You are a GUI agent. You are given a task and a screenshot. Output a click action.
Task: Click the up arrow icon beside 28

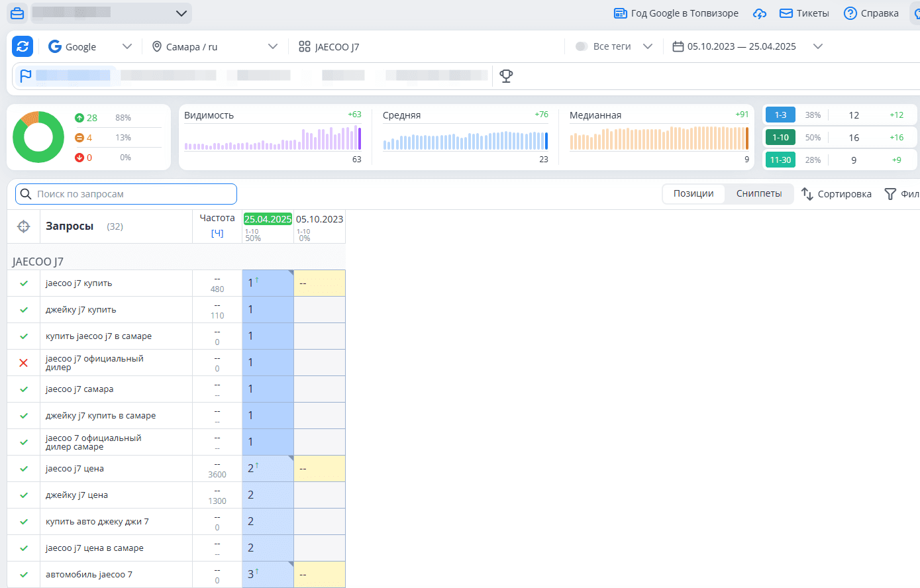[x=79, y=118]
